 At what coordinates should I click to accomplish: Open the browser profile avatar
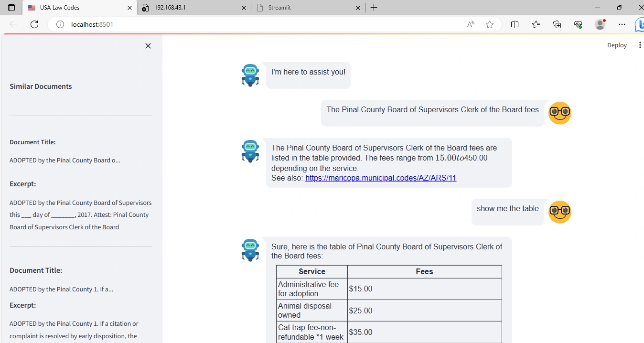(x=600, y=24)
